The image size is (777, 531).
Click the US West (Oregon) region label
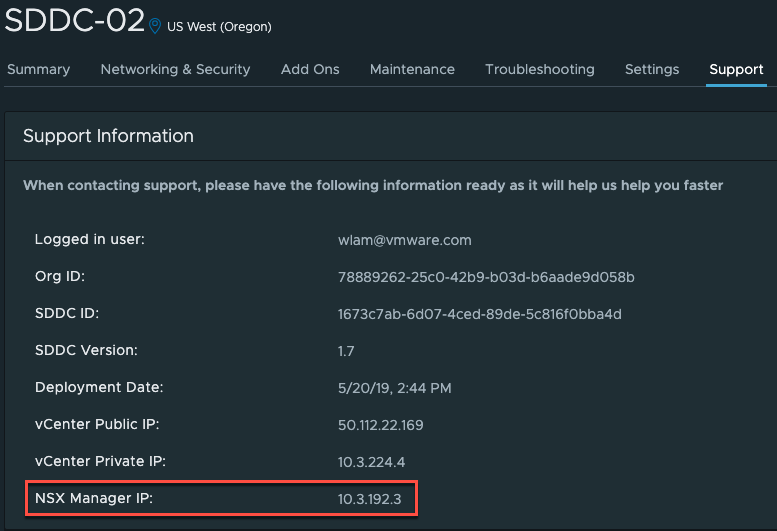pyautogui.click(x=219, y=27)
